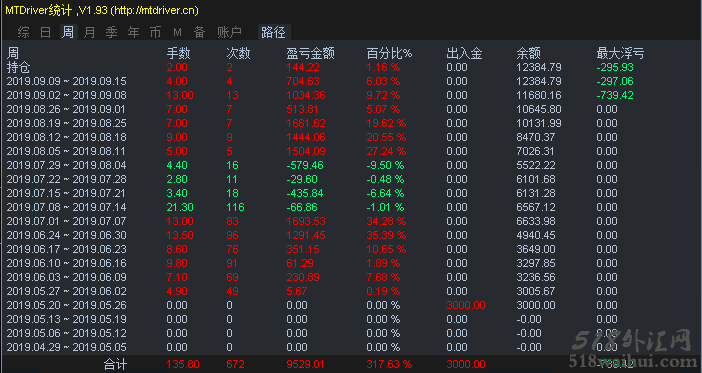This screenshot has height=373, width=702.
Task: Select row 2019.07.08 ~ 2019.07.14
Action: (67, 207)
